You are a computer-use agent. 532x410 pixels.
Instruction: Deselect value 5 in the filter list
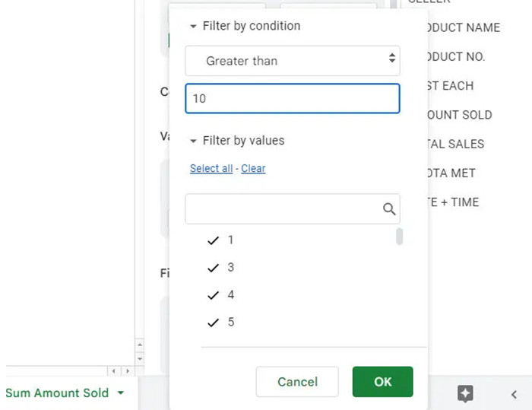tap(214, 323)
